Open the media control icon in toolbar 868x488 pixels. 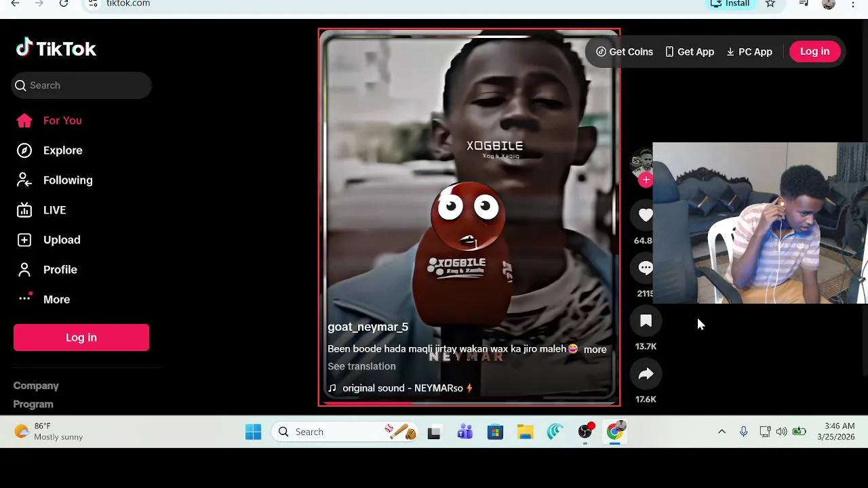804,3
